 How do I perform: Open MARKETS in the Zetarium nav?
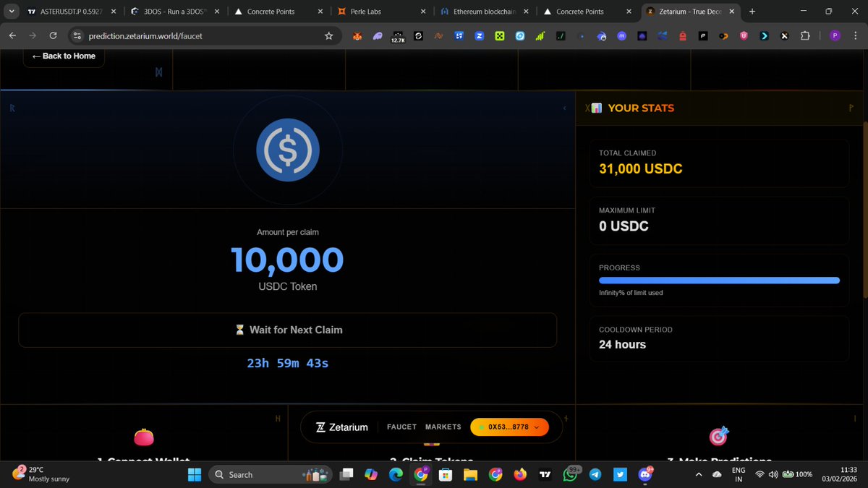pos(443,427)
